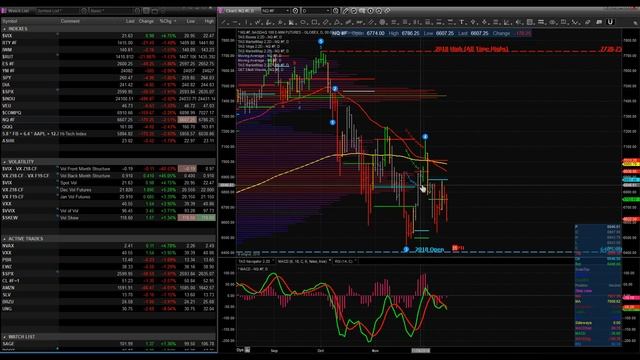Select the EWZ row in Active Trades
The image size is (640, 360).
pyautogui.click(x=108, y=267)
